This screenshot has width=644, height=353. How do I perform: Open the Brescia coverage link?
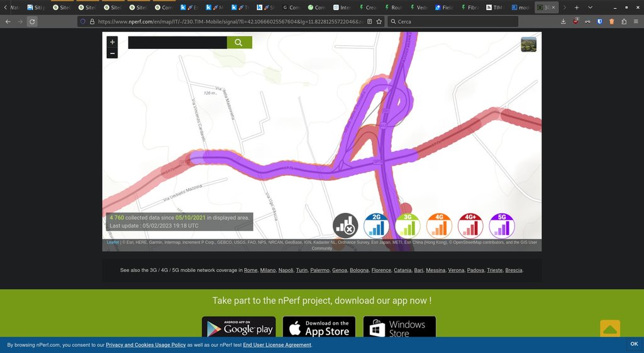click(x=513, y=270)
